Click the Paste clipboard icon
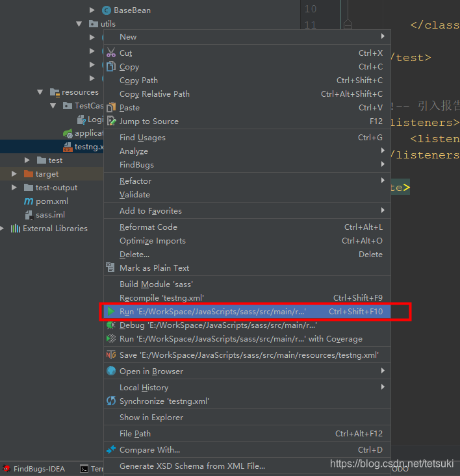Screen dimensions: 460x476 click(x=111, y=107)
